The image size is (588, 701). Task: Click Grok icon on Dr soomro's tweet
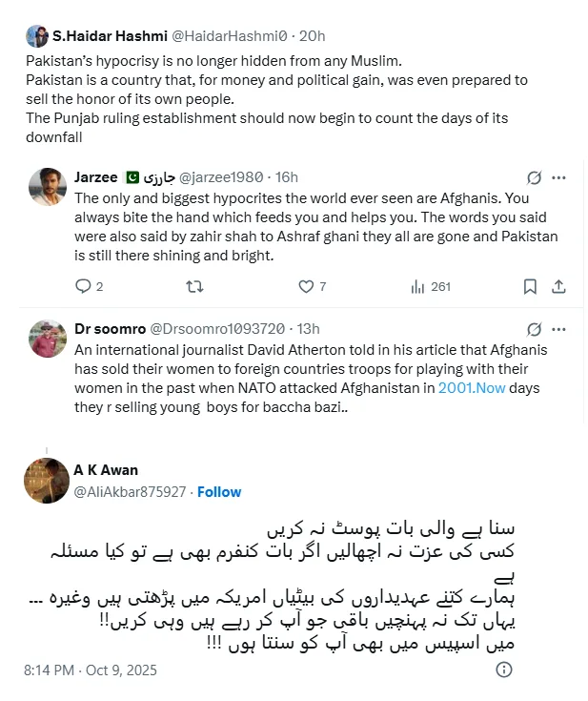(534, 329)
